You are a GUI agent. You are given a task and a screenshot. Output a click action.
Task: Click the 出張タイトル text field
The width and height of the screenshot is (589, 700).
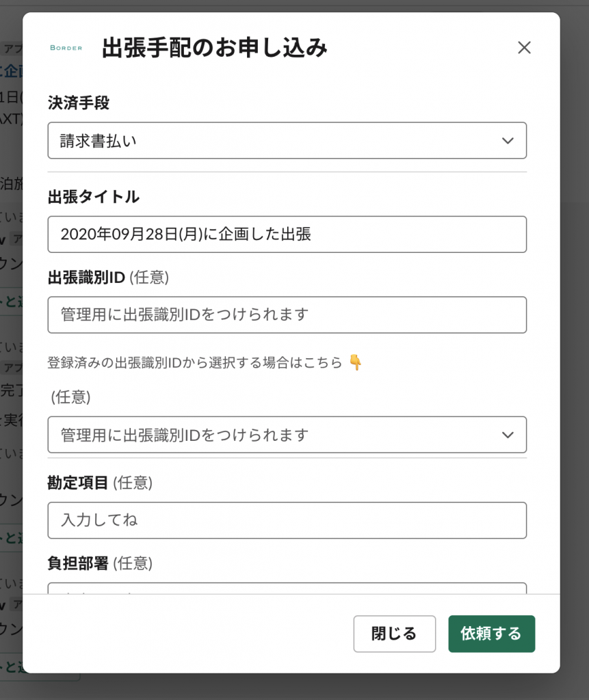pos(287,234)
